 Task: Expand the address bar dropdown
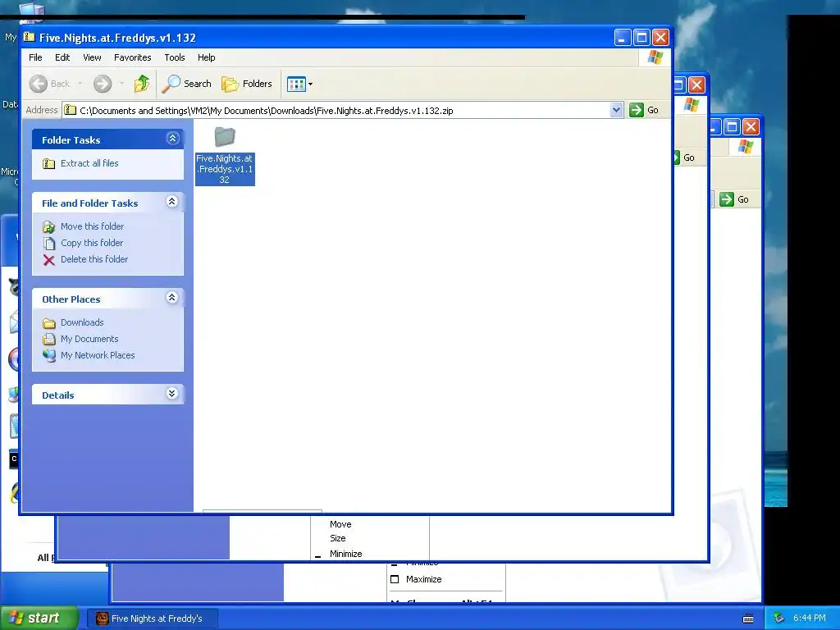pyautogui.click(x=616, y=111)
